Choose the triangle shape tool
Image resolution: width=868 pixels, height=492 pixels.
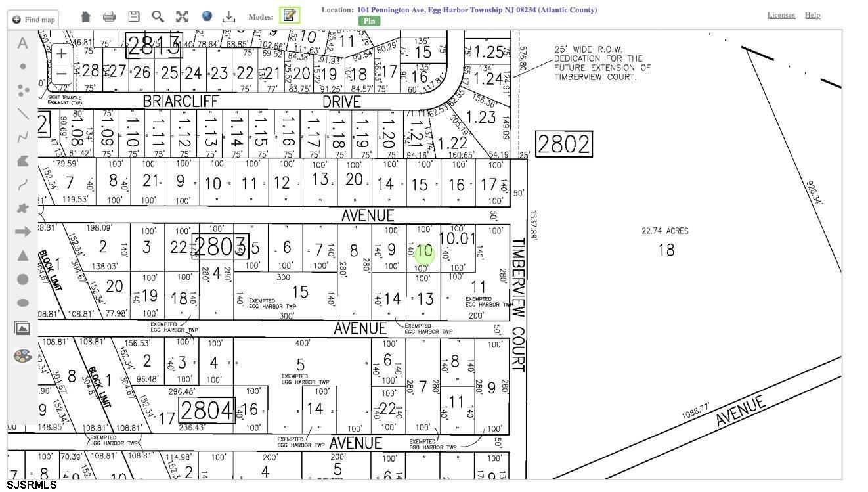(22, 256)
